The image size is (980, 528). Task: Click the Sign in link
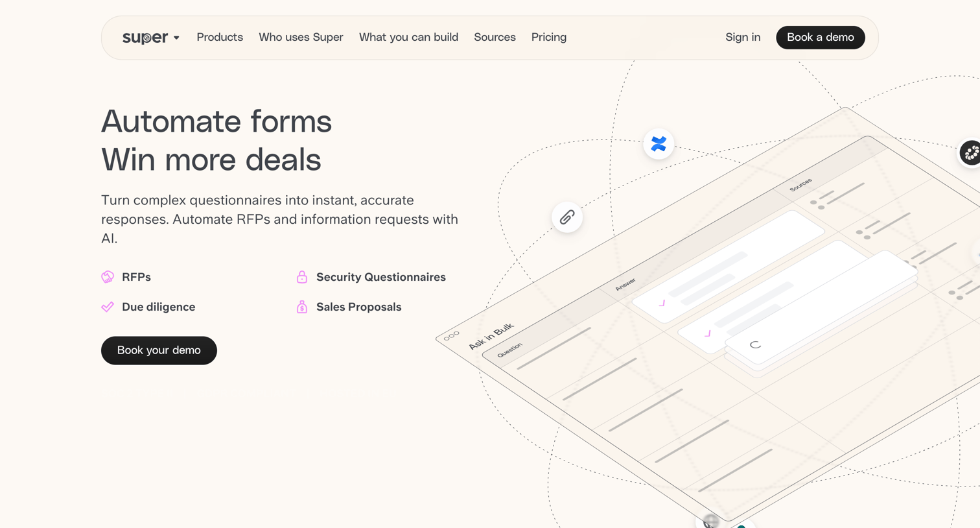(743, 38)
